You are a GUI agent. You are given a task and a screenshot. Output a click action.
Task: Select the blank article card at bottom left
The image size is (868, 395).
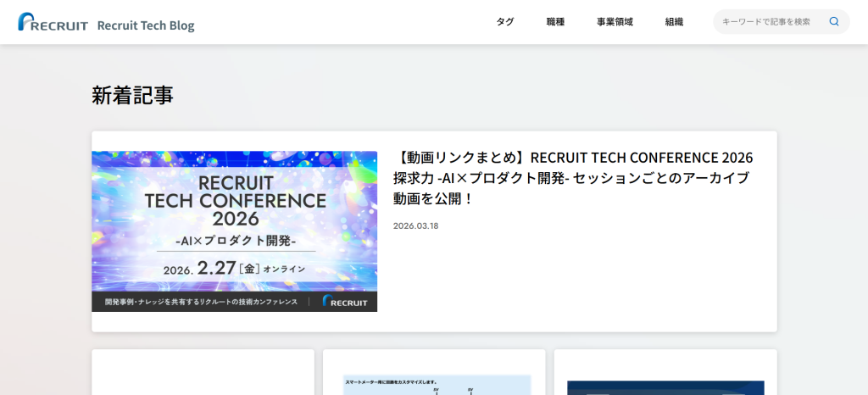click(203, 373)
